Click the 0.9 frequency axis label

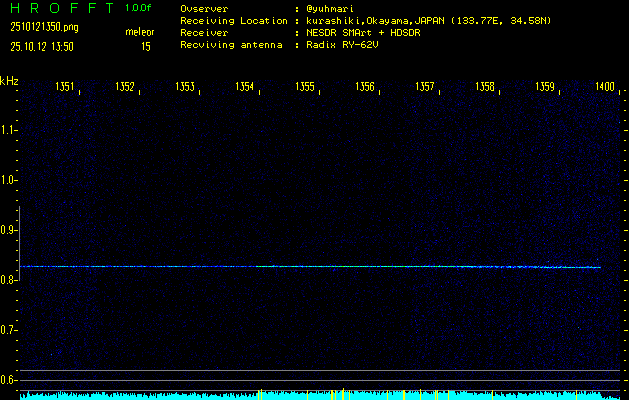point(9,230)
